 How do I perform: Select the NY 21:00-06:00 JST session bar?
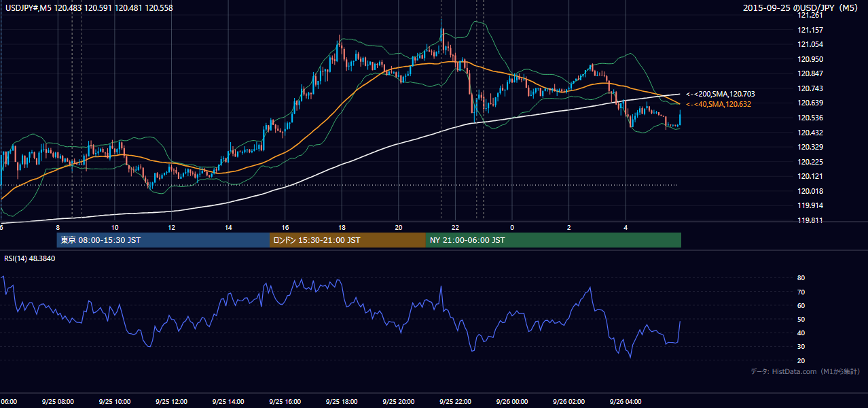(554, 240)
